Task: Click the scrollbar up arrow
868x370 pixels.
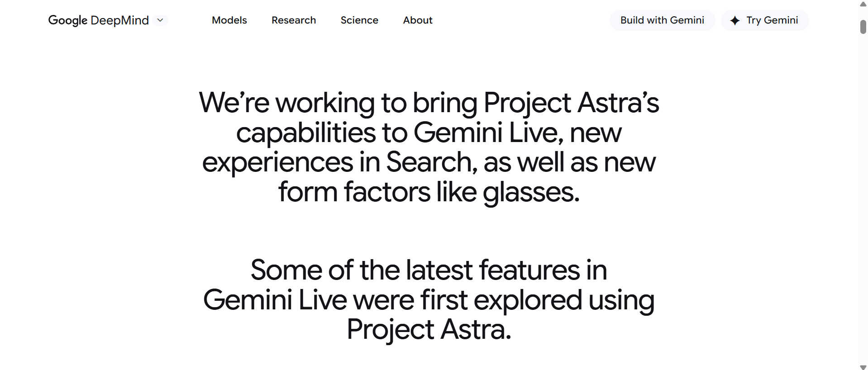Action: (x=863, y=4)
